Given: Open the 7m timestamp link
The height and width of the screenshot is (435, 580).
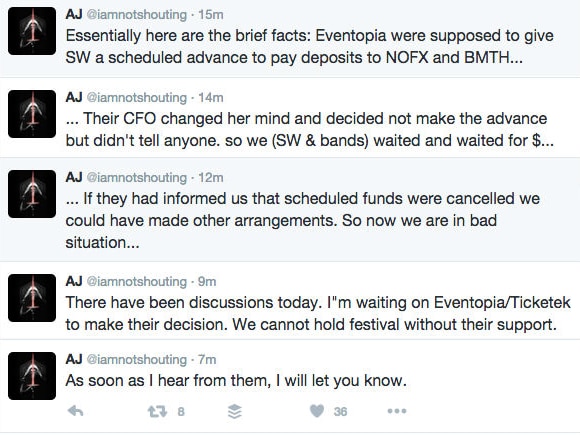Looking at the screenshot, I should (207, 359).
